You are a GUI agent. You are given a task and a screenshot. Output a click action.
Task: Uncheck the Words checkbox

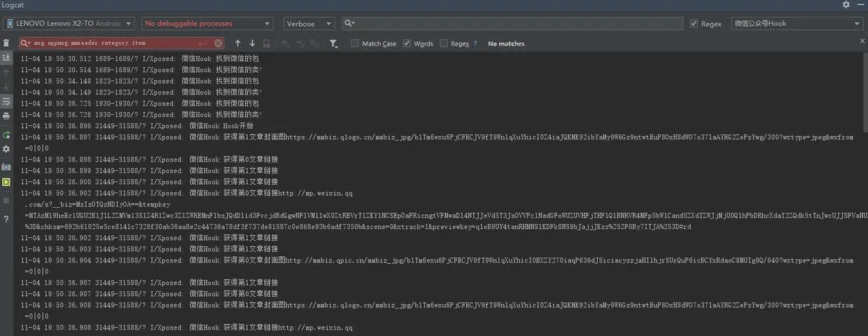coord(407,43)
